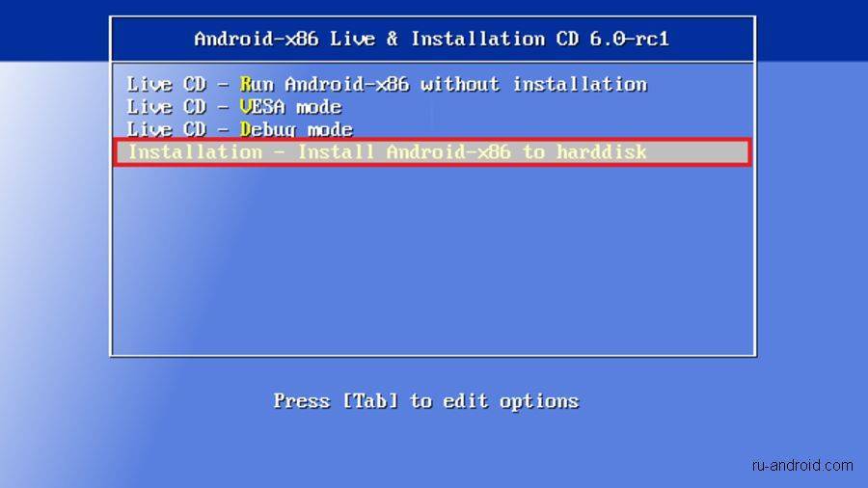The width and height of the screenshot is (868, 488).
Task: Click the word mode in the VESA entry
Action: point(319,107)
